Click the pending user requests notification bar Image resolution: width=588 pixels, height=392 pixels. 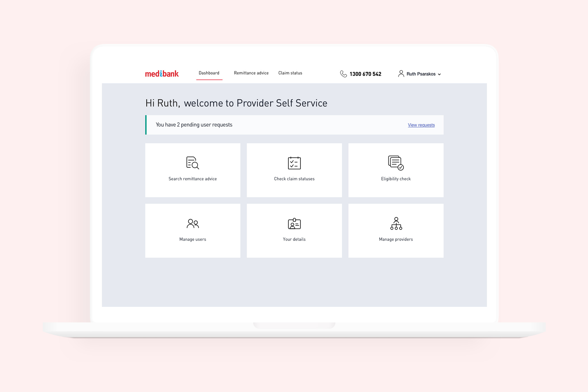tap(294, 125)
